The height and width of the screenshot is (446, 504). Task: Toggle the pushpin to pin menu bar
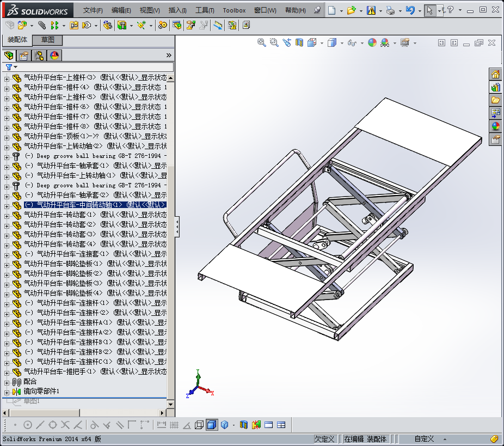coord(317,10)
